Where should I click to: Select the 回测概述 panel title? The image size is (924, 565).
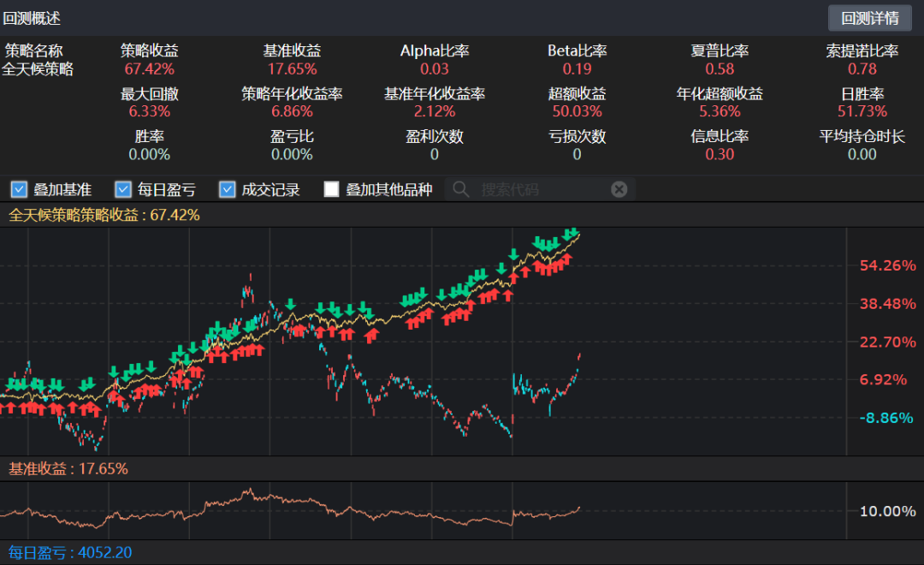[32, 18]
